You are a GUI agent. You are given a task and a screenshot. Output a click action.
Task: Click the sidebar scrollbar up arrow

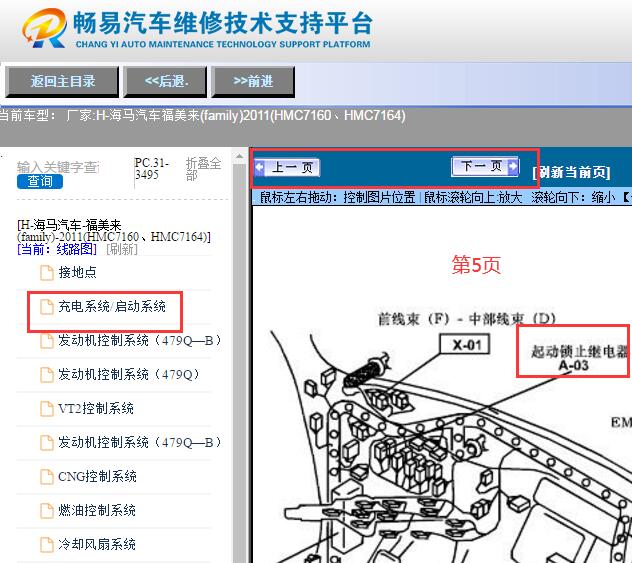pyautogui.click(x=240, y=156)
